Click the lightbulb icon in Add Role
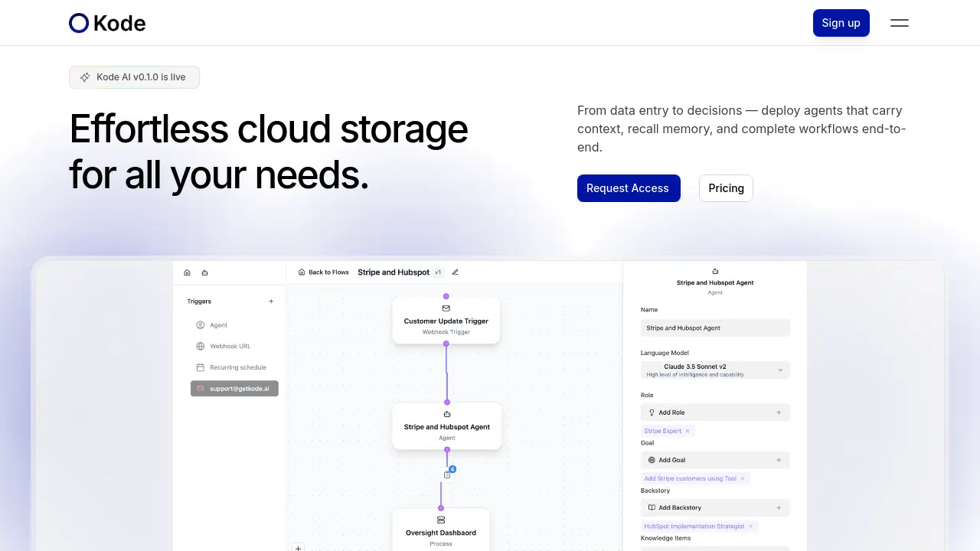This screenshot has width=980, height=551. pyautogui.click(x=652, y=412)
